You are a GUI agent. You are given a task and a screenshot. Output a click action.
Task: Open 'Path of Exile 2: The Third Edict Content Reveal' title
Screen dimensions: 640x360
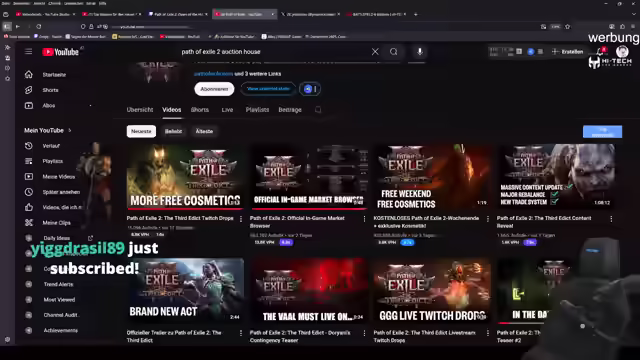tap(544, 222)
